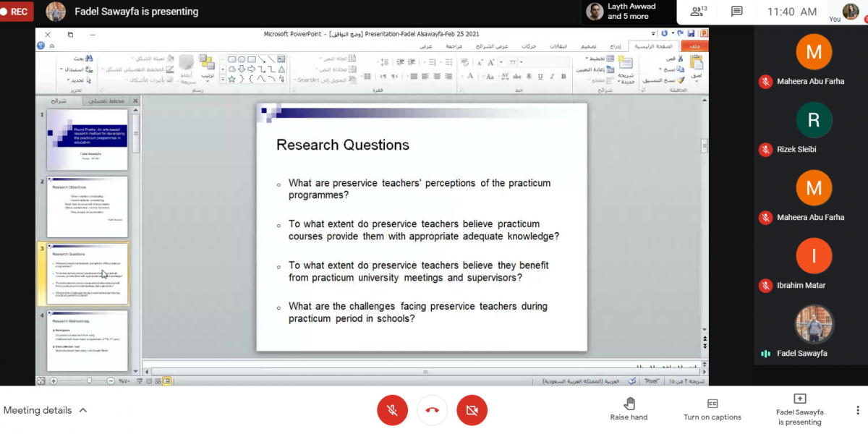Screen dimensions: 868x434
Task: Open the Slide Show (عرض الشرائح) tab
Action: click(x=492, y=46)
